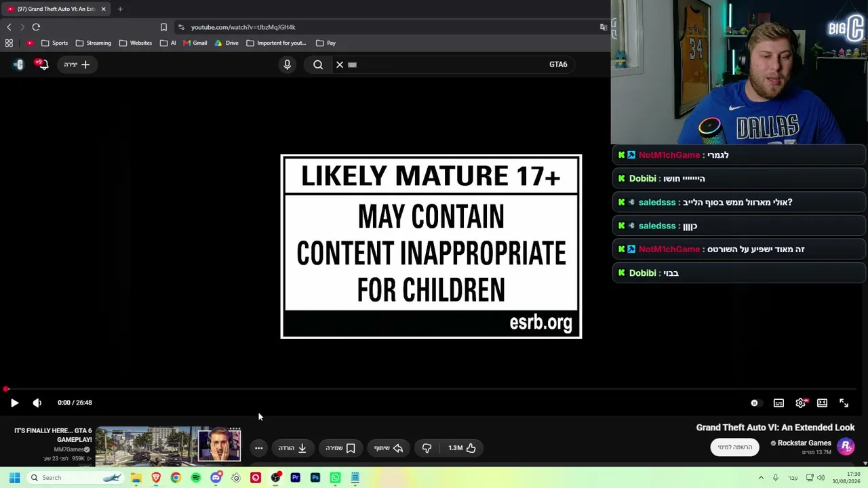Open the apps grid icon in bookmarks bar
The image size is (868, 488).
(x=9, y=43)
